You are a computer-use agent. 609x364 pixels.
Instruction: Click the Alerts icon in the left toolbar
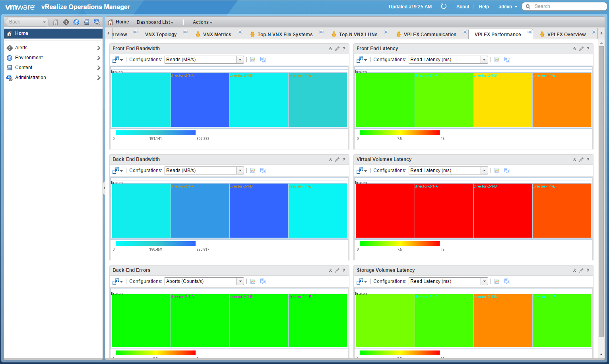click(x=66, y=22)
